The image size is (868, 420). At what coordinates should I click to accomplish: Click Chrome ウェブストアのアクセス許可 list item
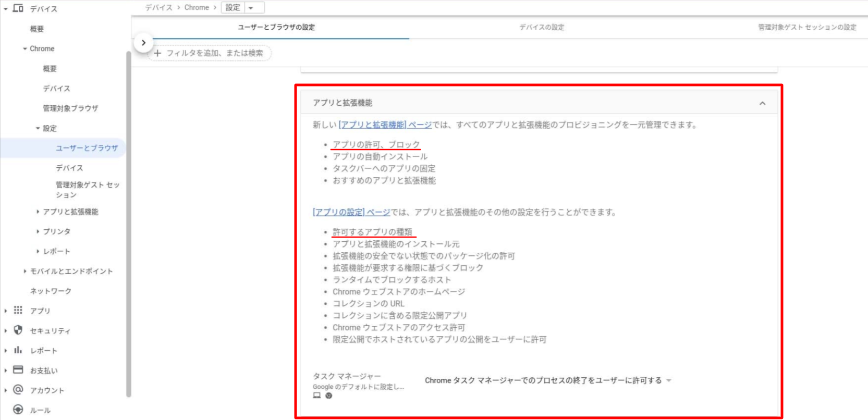tap(399, 327)
